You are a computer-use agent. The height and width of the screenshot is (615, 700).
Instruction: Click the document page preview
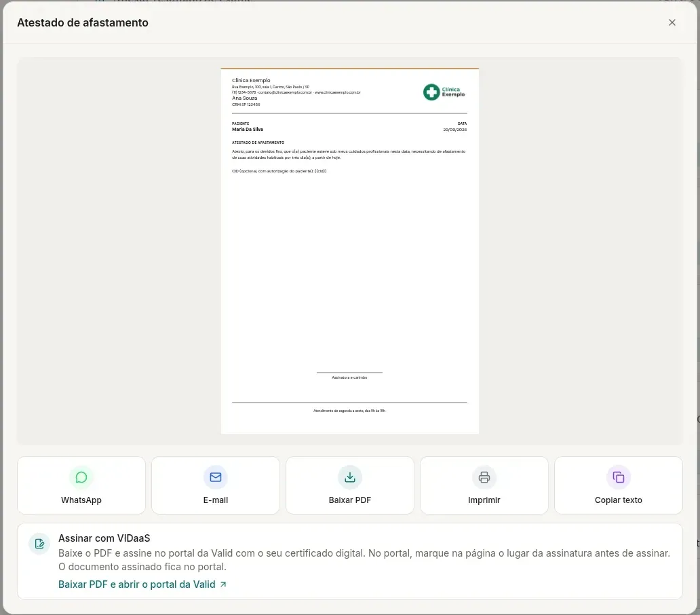(x=350, y=251)
